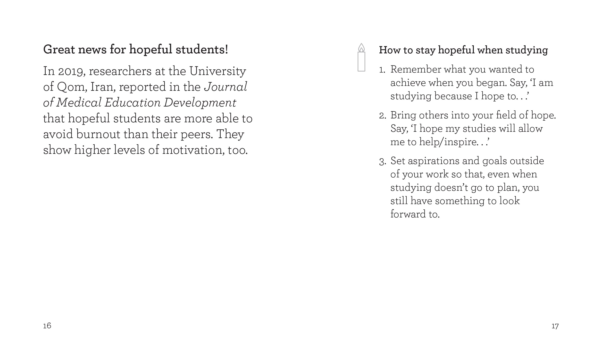This screenshot has width=602, height=364.
Task: Click the heading 'How to stay hopeful when studying'
Action: point(463,50)
